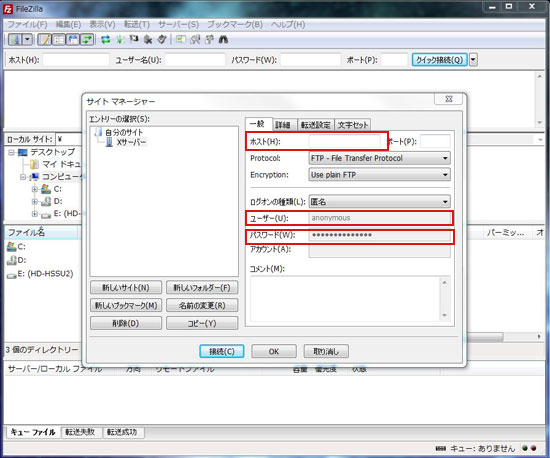The width and height of the screenshot is (550, 458).
Task: Click the refresh file lists icon
Action: [105, 40]
